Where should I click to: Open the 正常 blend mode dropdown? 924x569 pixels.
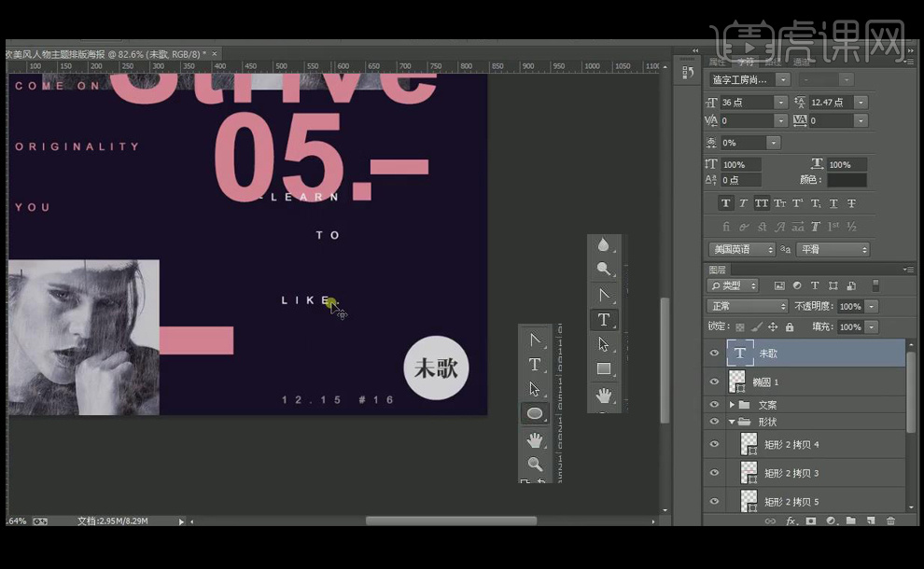tap(747, 306)
